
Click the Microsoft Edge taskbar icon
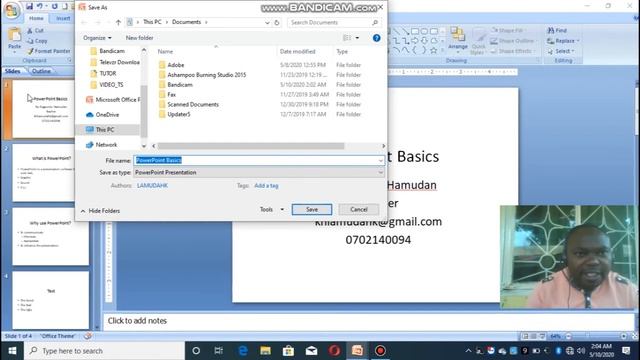[243, 351]
